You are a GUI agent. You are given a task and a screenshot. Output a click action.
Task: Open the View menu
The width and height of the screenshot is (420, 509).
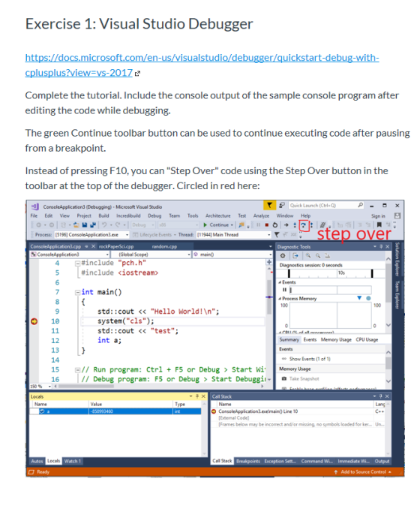click(x=64, y=215)
